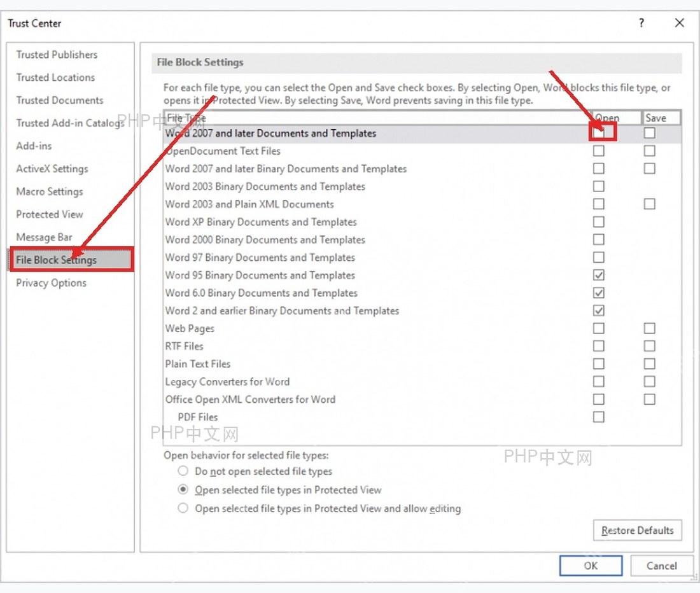This screenshot has height=593, width=700.
Task: Check Open for RTF Files
Action: pyautogui.click(x=599, y=346)
